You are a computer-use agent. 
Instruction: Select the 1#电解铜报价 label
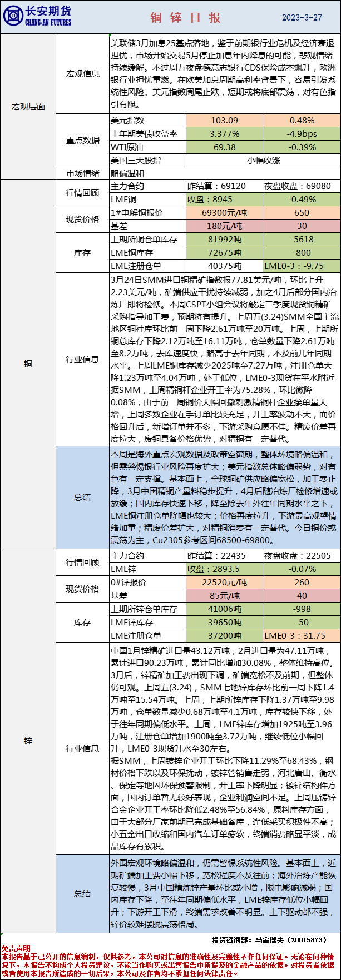pyautogui.click(x=147, y=212)
